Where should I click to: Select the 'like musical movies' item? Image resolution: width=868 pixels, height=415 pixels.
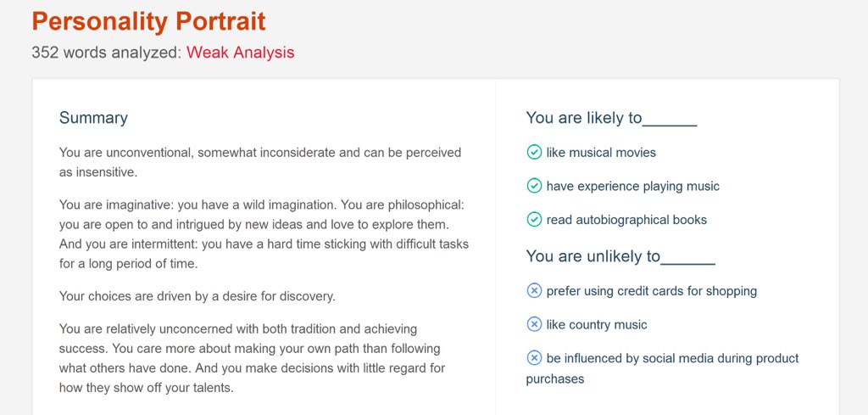601,153
